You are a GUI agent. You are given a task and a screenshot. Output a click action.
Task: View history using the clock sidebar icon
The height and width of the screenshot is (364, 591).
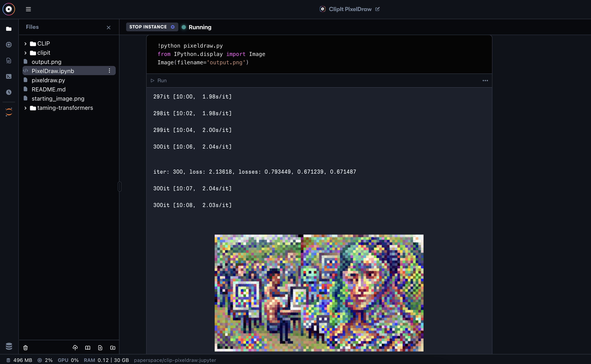(9, 92)
